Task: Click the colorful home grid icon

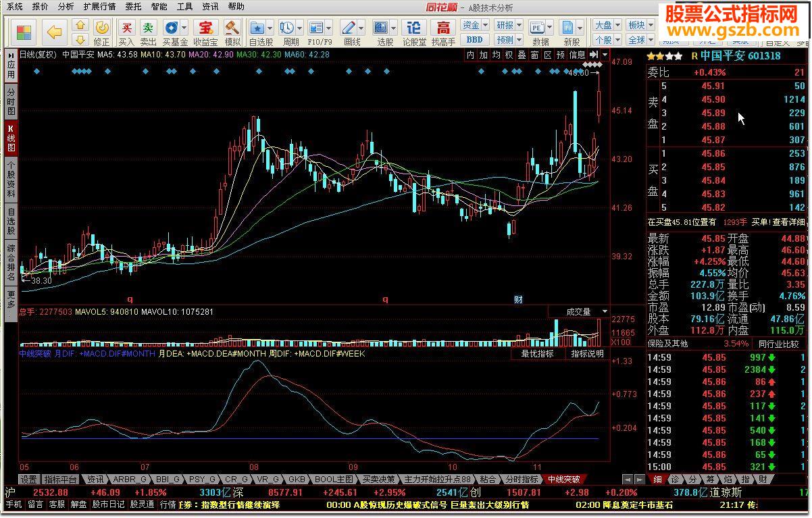Action: [24, 32]
